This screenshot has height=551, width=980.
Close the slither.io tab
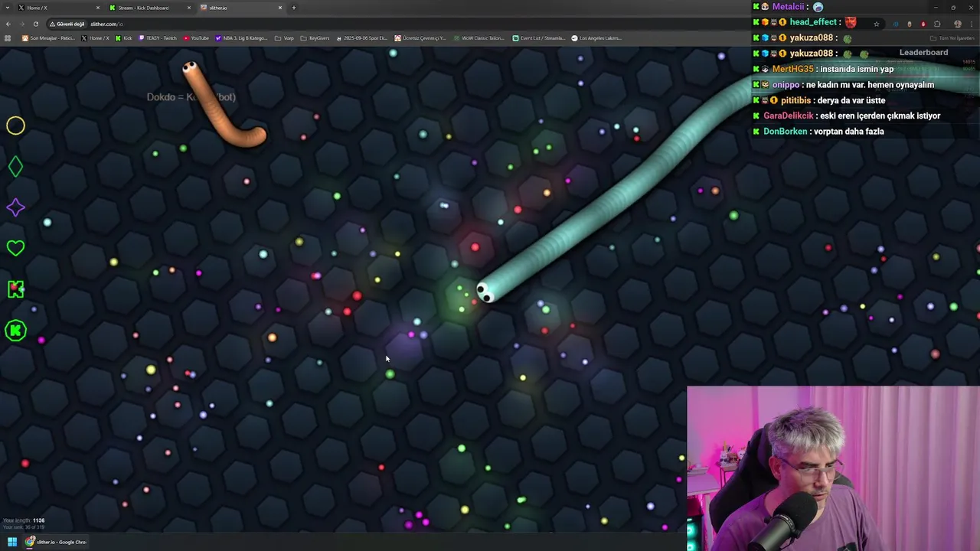[280, 8]
